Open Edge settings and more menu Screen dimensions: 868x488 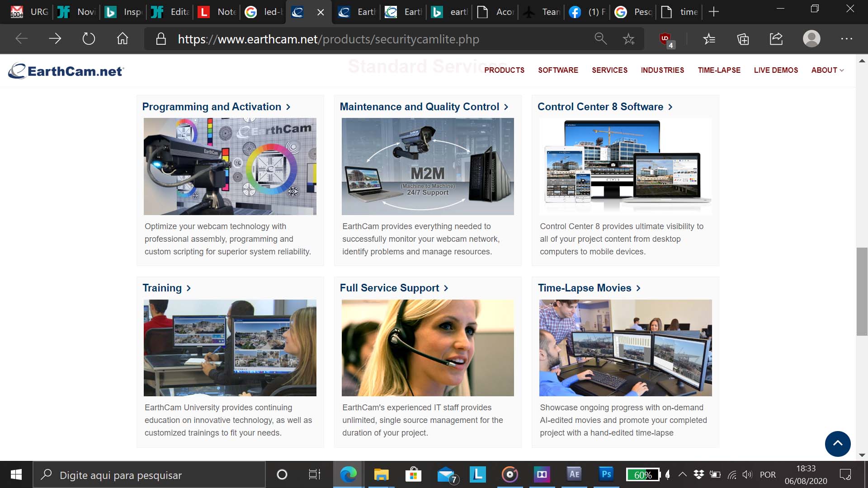click(846, 39)
